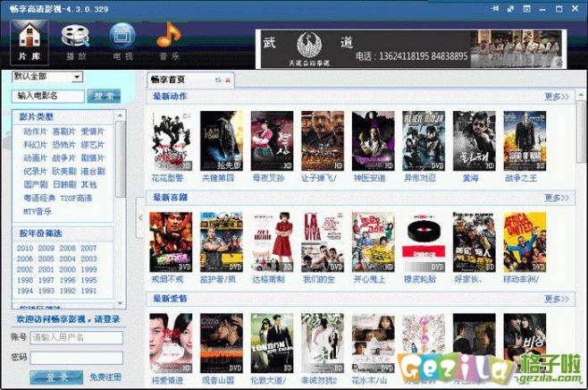
Task: Open the 电视 TV icon
Action: (122, 42)
